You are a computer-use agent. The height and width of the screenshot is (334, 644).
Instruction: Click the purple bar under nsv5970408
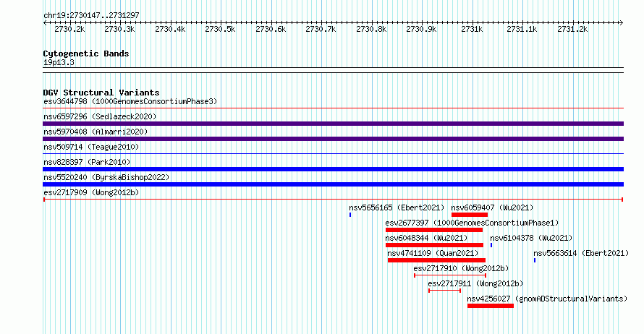coord(333,139)
